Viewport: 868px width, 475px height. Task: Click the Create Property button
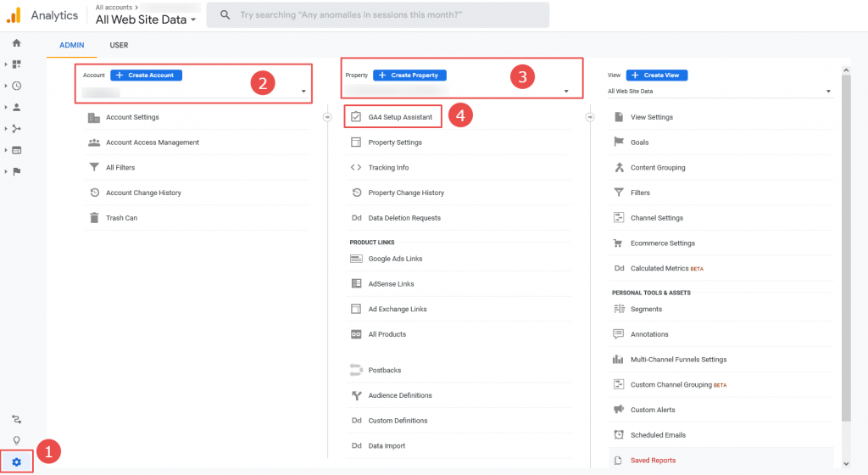coord(409,75)
